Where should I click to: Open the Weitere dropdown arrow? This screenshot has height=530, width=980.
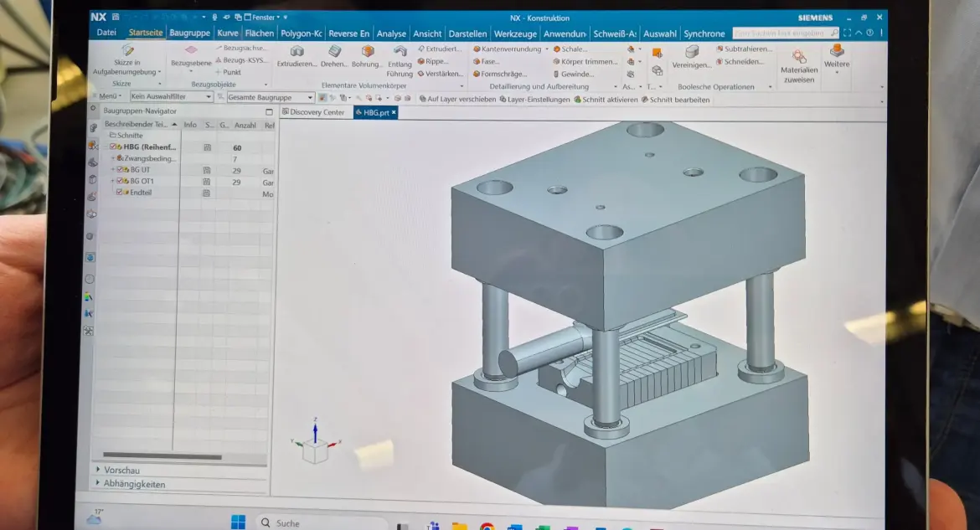[x=837, y=72]
